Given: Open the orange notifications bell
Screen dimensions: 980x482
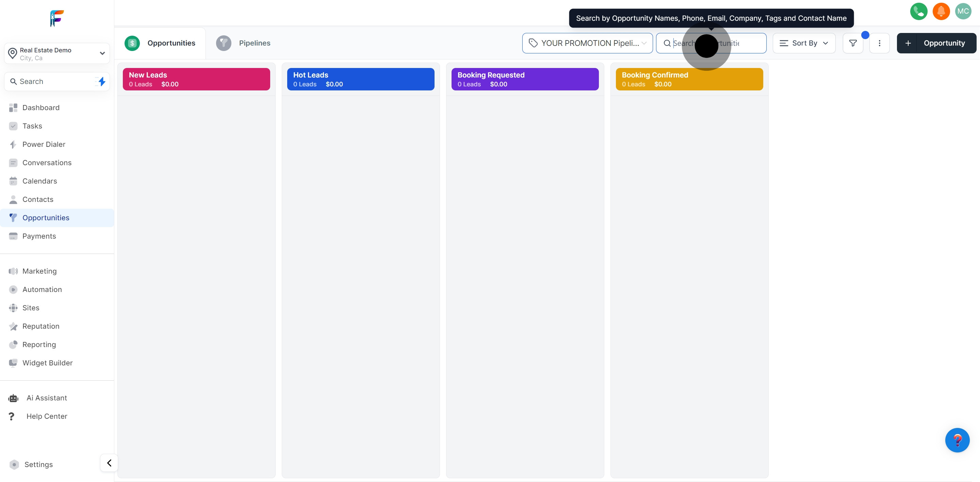Looking at the screenshot, I should click(941, 12).
